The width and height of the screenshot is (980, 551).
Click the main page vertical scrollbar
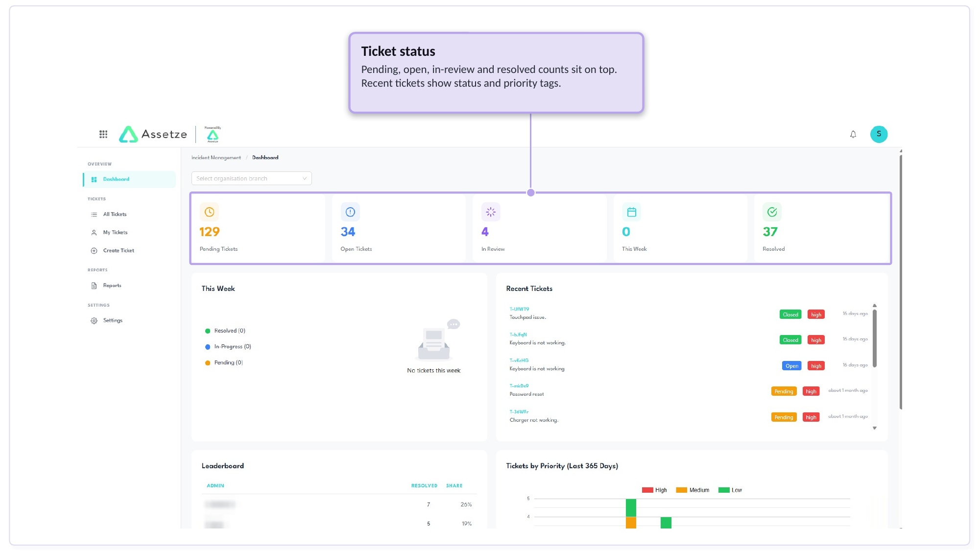[x=901, y=282]
